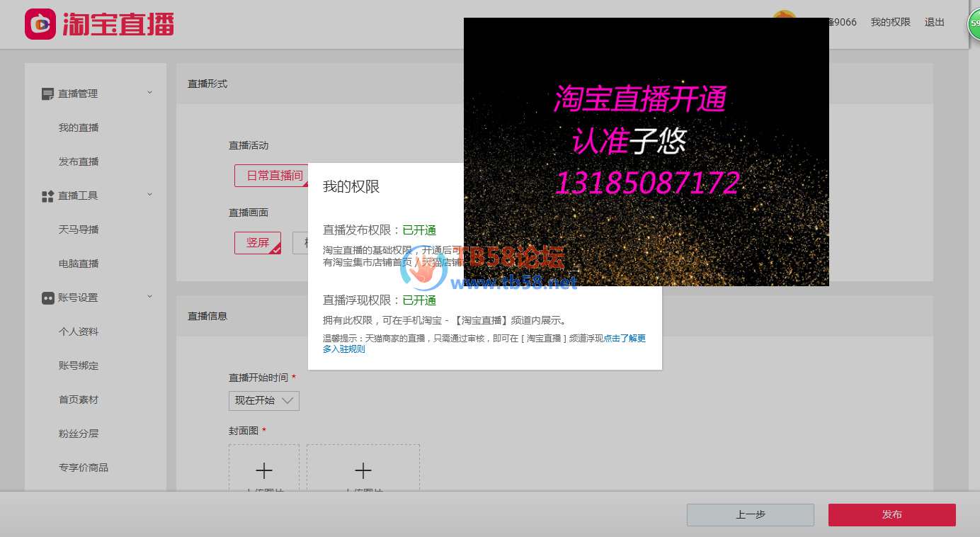Click the 直播管理 sidebar section icon
The image size is (980, 537).
pos(47,94)
